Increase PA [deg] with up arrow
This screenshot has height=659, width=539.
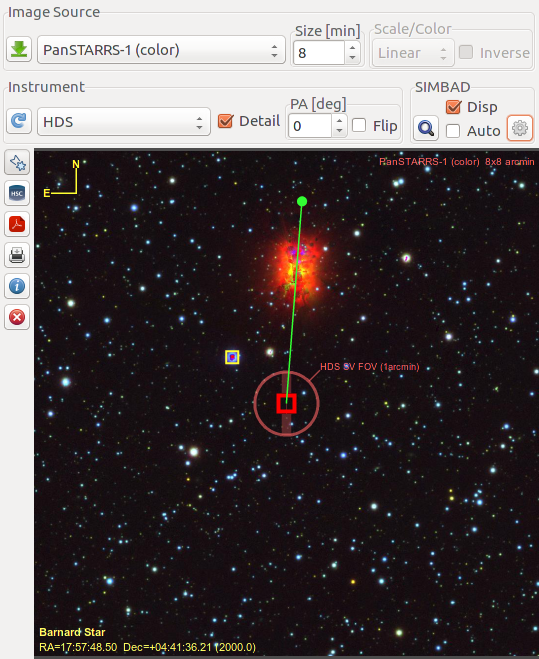pos(339,121)
